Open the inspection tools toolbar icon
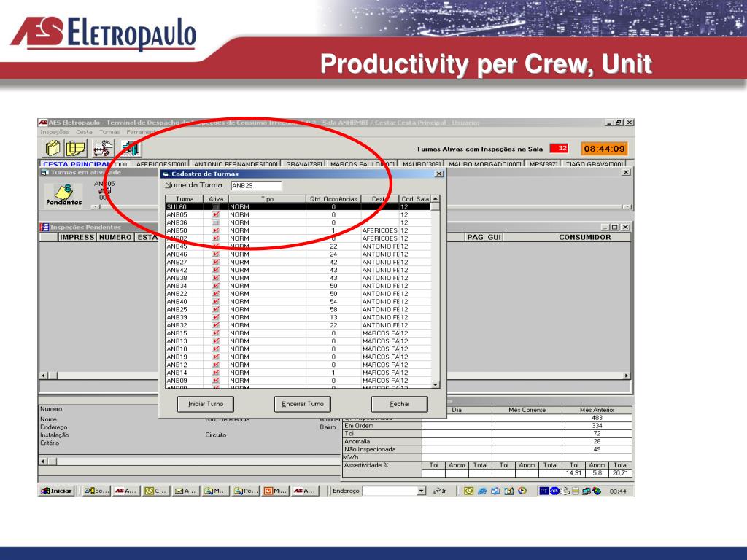The width and height of the screenshot is (747, 560). pos(104,149)
